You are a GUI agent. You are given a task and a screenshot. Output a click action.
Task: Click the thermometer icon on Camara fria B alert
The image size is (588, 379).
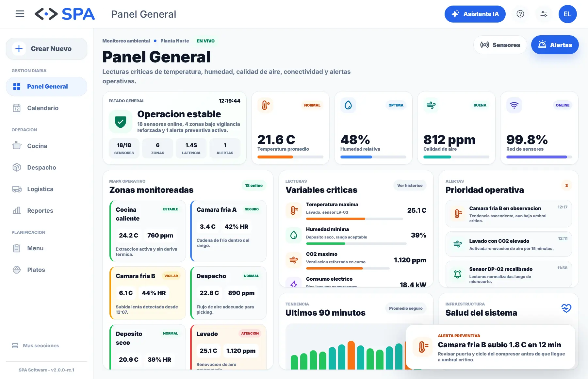pos(458,214)
